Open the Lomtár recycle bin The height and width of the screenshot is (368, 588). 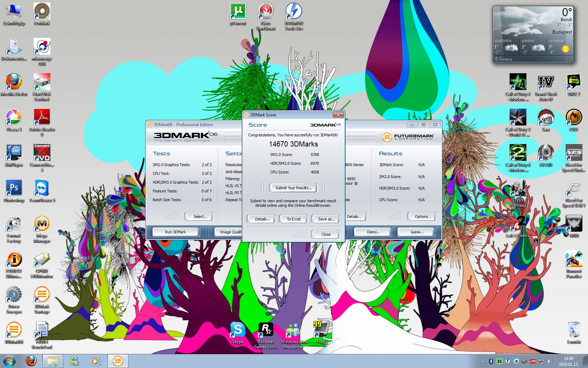(x=574, y=333)
